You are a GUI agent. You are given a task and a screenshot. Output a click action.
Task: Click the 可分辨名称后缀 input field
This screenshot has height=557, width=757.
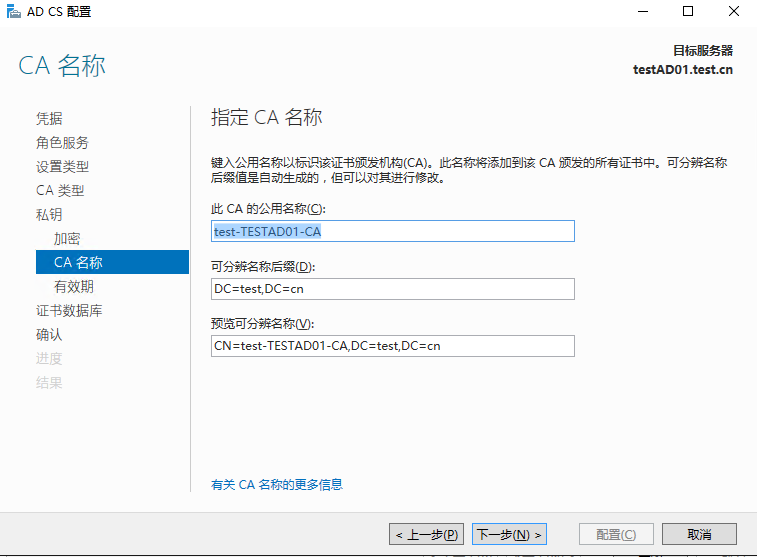pyautogui.click(x=393, y=289)
